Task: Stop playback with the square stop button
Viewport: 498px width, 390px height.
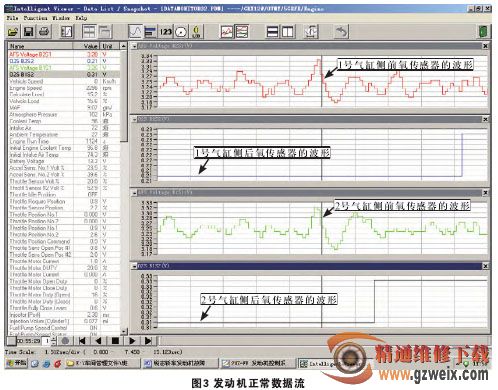Action: point(115,341)
